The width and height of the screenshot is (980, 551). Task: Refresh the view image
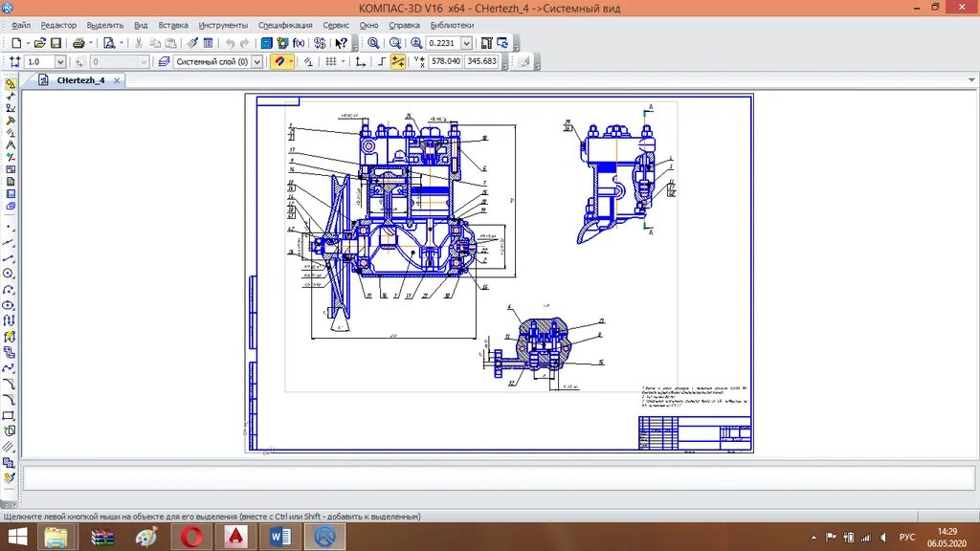coord(502,43)
